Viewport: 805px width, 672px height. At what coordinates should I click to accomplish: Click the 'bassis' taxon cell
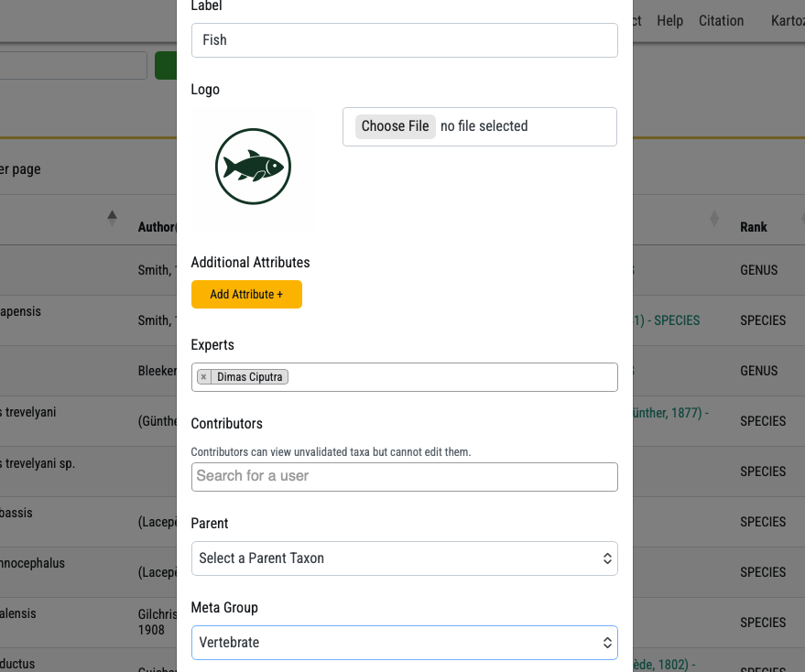16,513
